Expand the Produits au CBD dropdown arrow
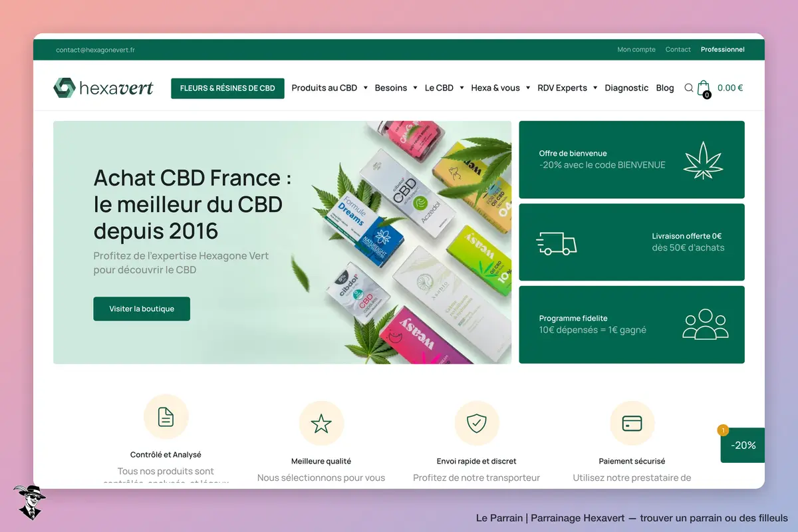 point(365,88)
